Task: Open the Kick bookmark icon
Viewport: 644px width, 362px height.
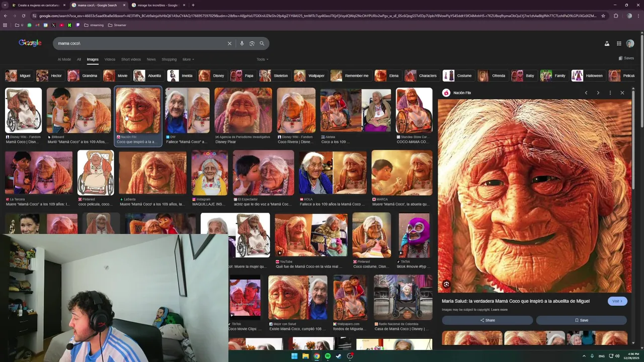Action: (69, 25)
